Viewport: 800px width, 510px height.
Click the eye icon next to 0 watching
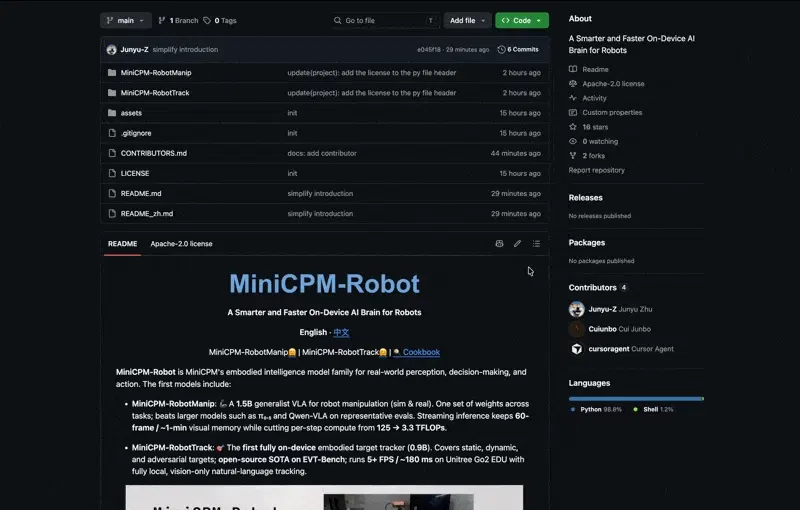tap(573, 141)
